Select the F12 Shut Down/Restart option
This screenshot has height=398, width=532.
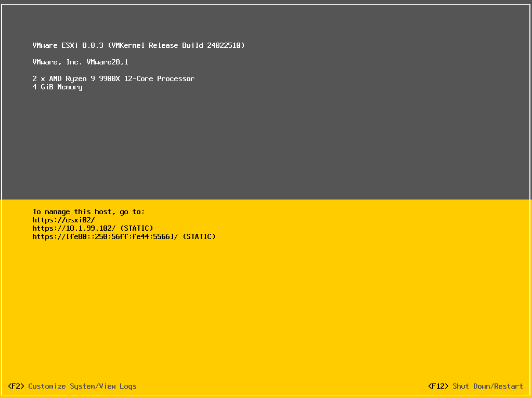tap(475, 386)
